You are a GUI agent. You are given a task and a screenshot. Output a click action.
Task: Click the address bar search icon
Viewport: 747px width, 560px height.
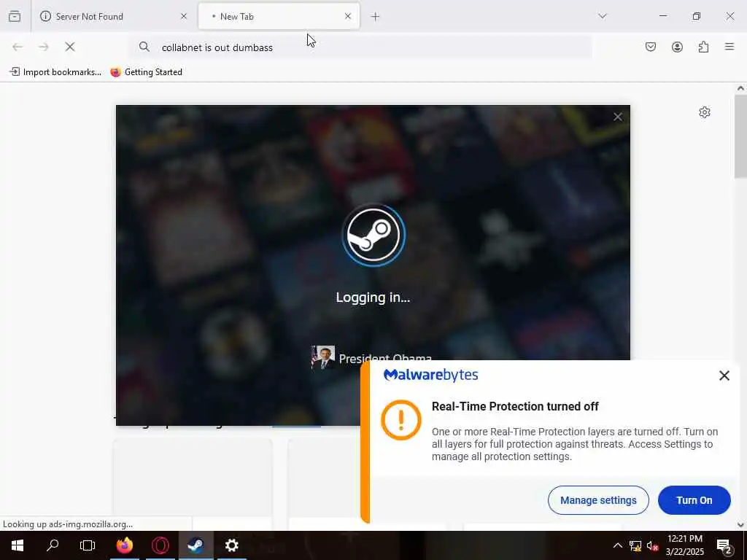144,47
